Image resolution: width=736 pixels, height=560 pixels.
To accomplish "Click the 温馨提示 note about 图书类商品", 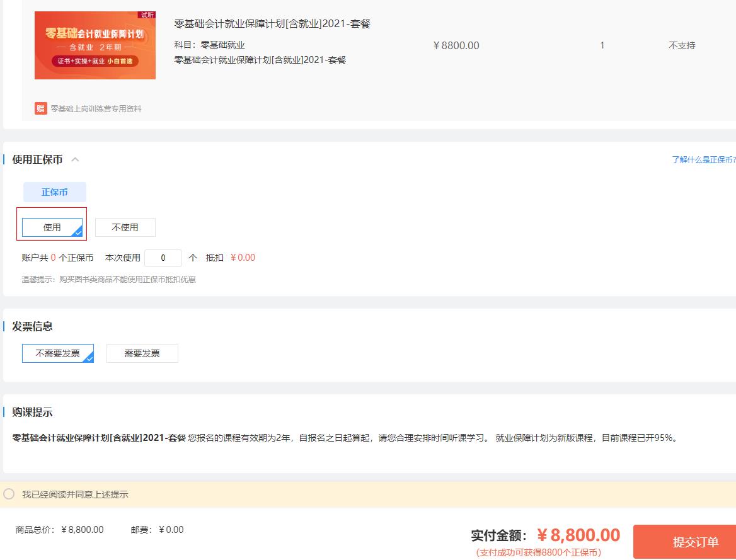I will tap(109, 279).
